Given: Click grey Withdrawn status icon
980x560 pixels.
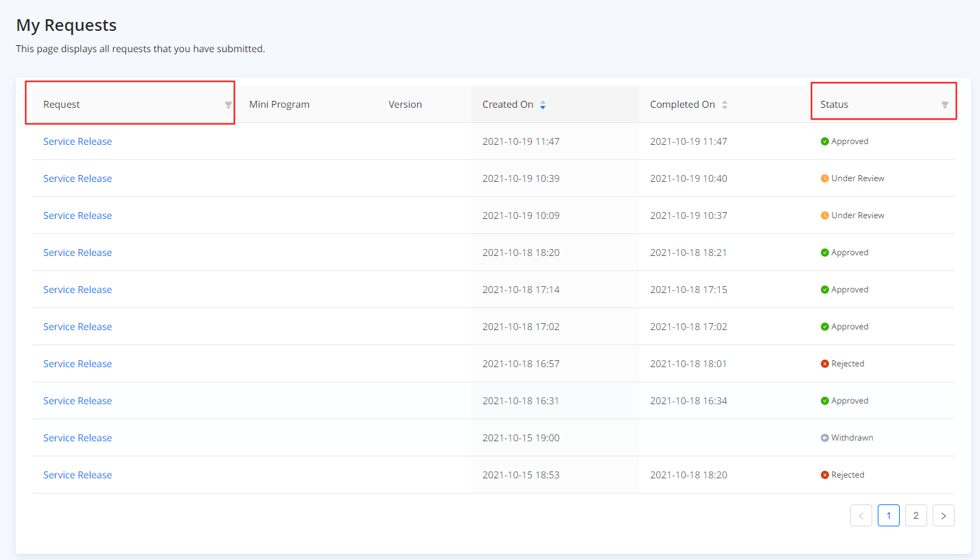Looking at the screenshot, I should click(824, 438).
